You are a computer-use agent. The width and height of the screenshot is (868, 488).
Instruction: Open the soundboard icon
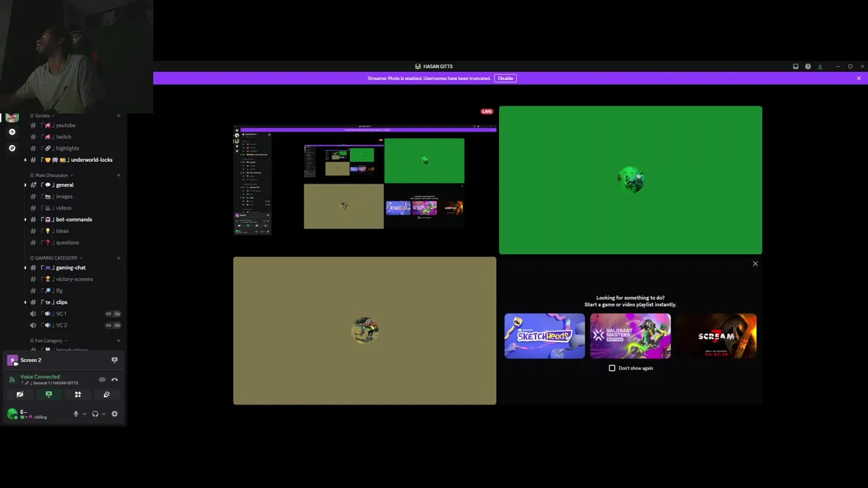tap(106, 394)
